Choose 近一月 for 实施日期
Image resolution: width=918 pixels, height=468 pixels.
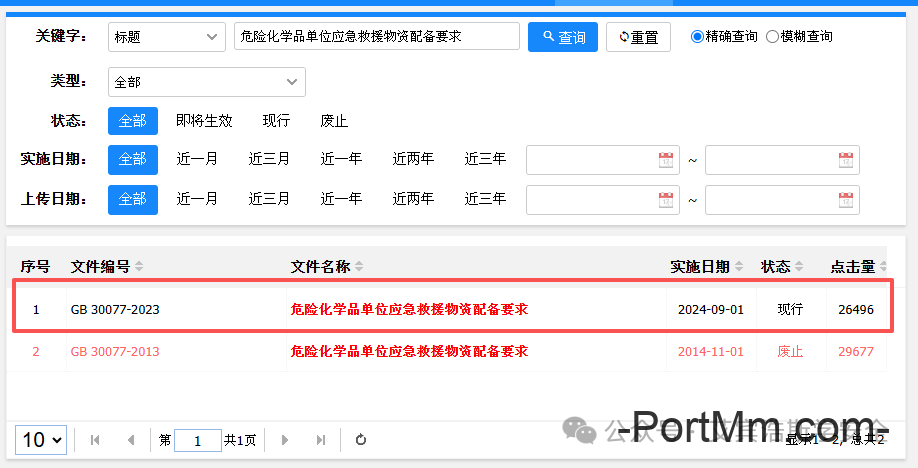click(x=197, y=159)
